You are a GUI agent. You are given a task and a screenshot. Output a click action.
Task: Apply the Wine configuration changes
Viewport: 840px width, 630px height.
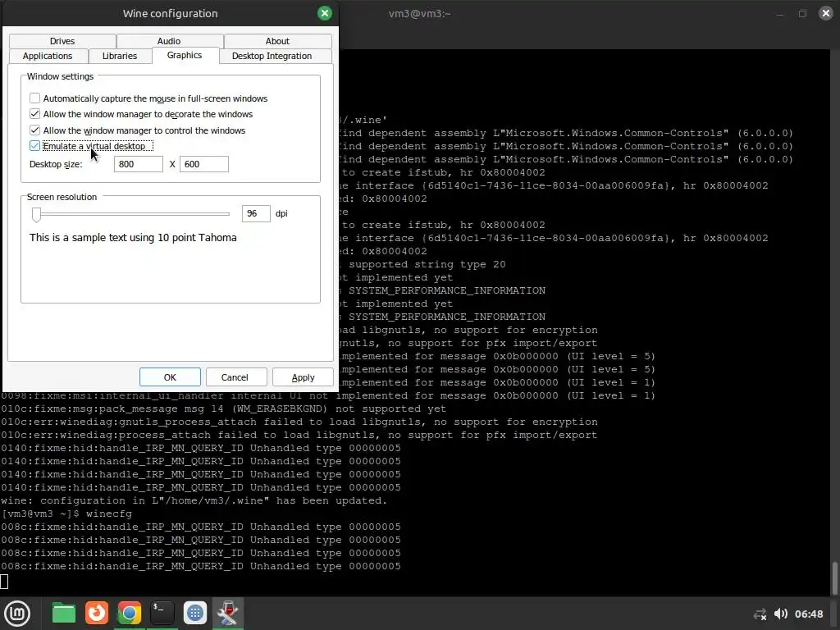303,377
